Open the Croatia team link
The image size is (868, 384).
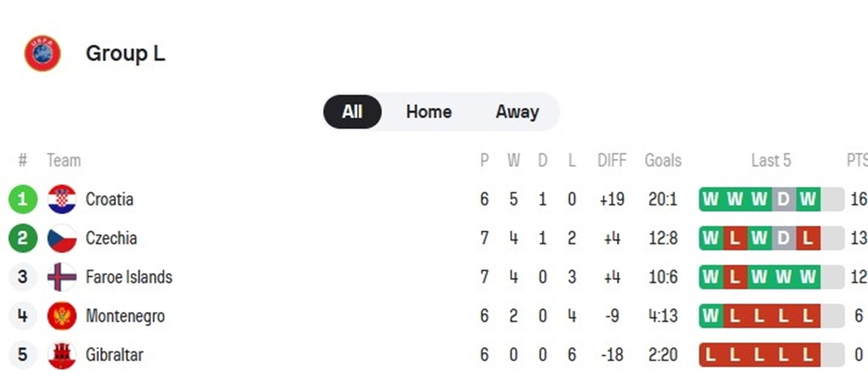click(x=110, y=199)
